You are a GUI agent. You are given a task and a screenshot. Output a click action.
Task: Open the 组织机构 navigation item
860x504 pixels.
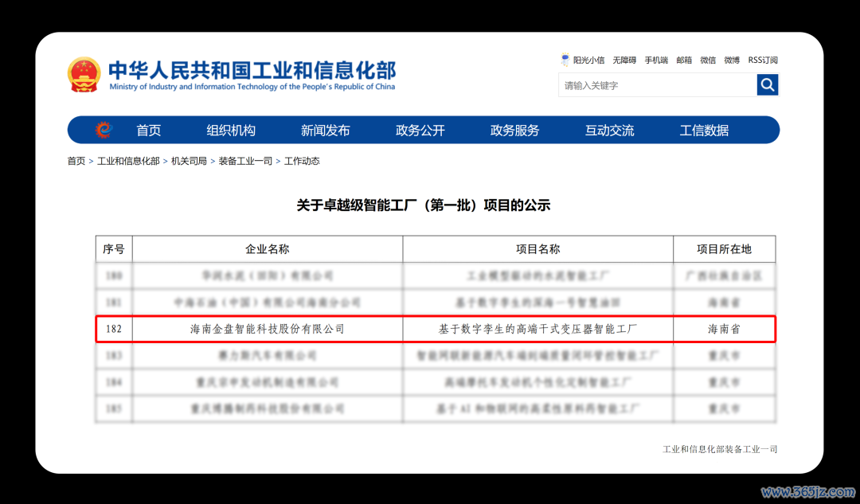click(x=231, y=131)
